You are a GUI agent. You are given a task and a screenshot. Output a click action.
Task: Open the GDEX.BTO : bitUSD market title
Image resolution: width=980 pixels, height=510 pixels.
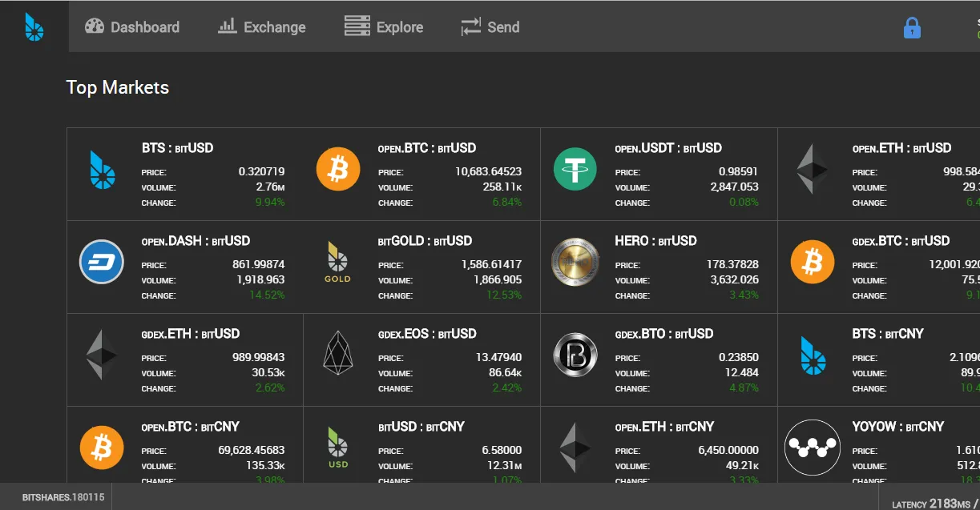(664, 334)
